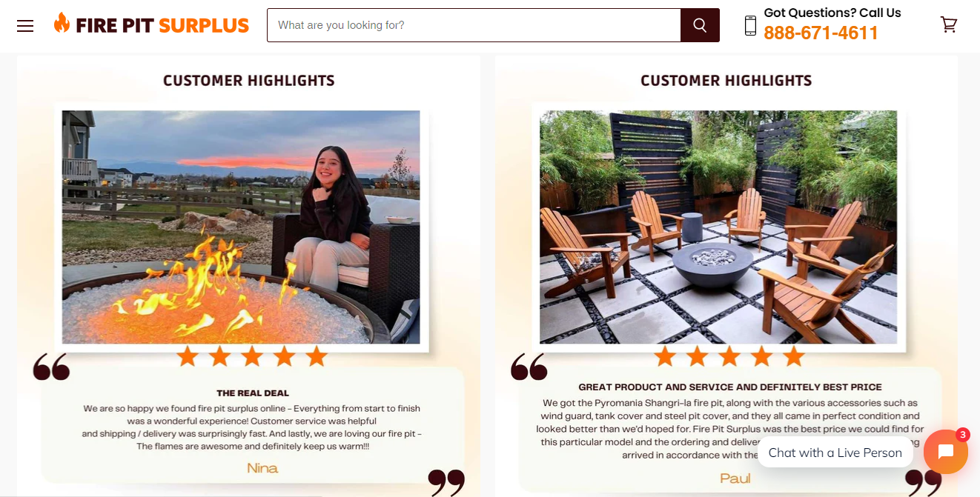Click the reviewer name Nina
980x497 pixels.
pos(262,468)
